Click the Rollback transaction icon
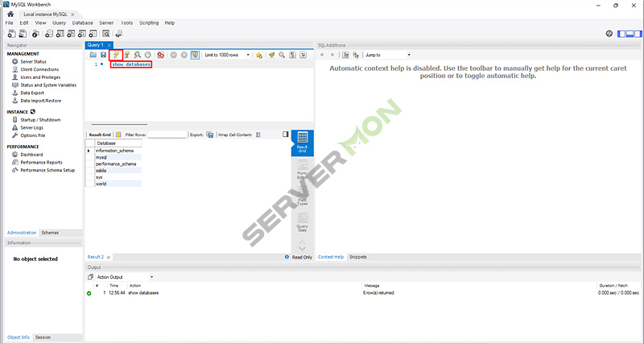This screenshot has width=644, height=344. pyautogui.click(x=184, y=55)
